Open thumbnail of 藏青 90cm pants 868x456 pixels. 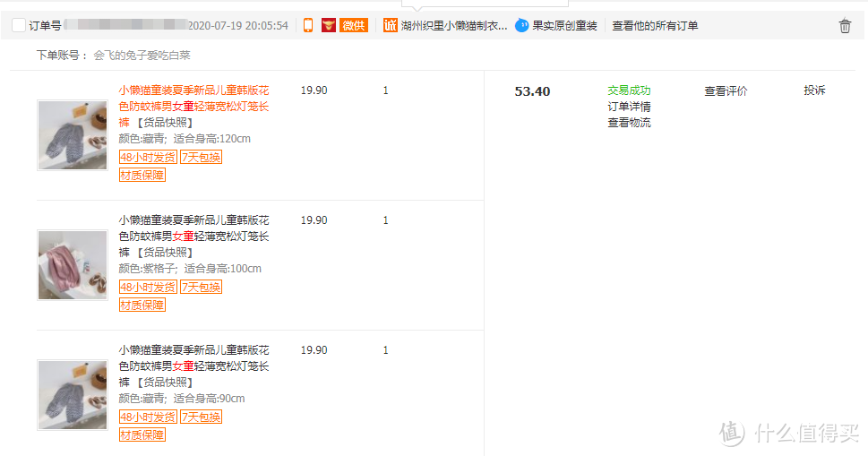[73, 395]
